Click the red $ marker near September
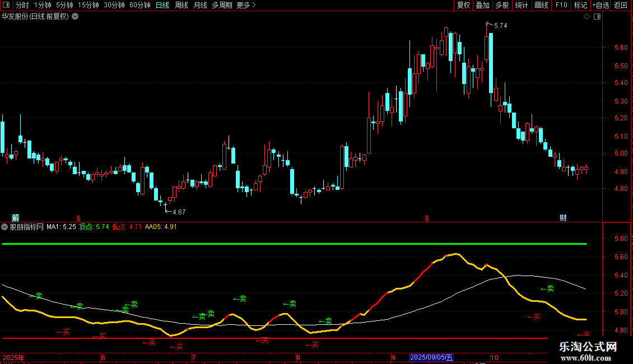The height and width of the screenshot is (364, 633). click(x=427, y=218)
